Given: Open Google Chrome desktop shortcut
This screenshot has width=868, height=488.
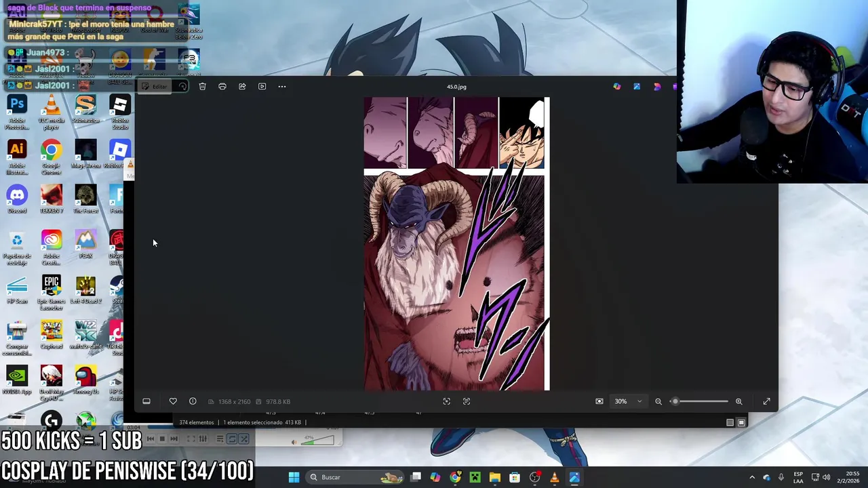Looking at the screenshot, I should (52, 158).
